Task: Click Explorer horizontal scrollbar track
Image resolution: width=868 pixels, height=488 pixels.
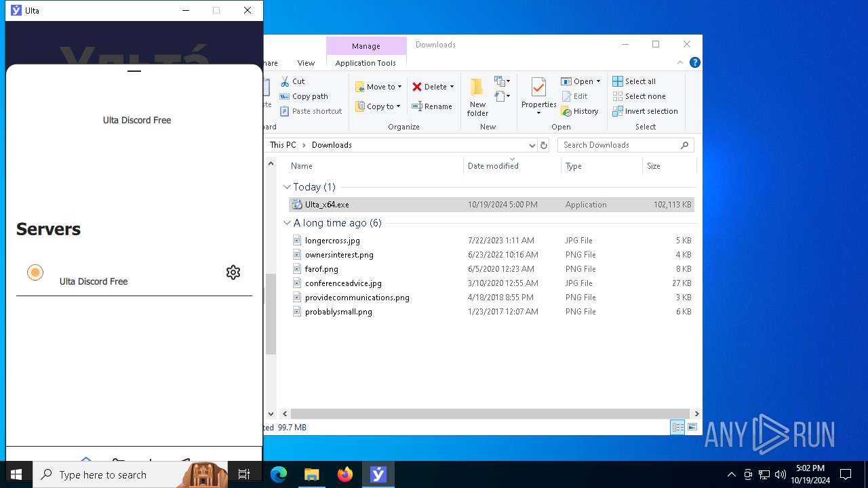Action: [491, 413]
